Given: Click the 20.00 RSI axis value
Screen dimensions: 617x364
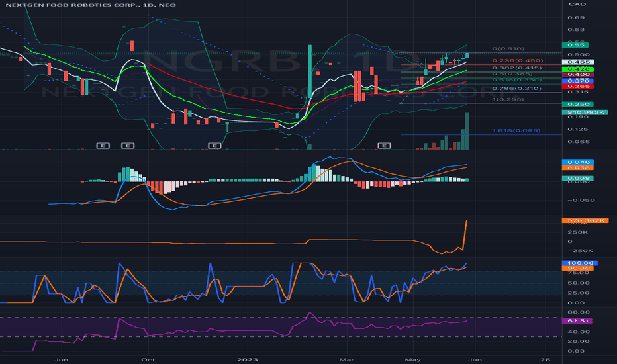Looking at the screenshot, I should pos(579,341).
